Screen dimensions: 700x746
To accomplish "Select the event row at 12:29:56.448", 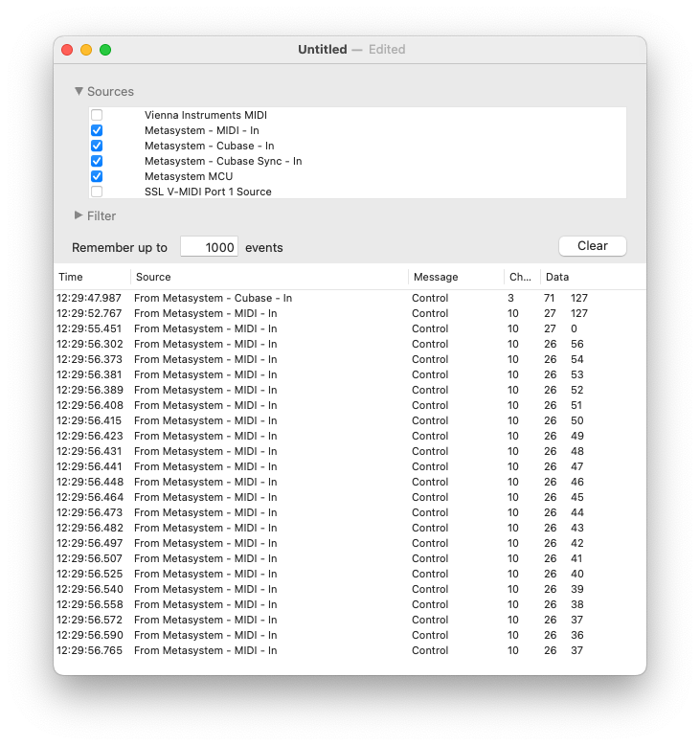I will (x=350, y=482).
